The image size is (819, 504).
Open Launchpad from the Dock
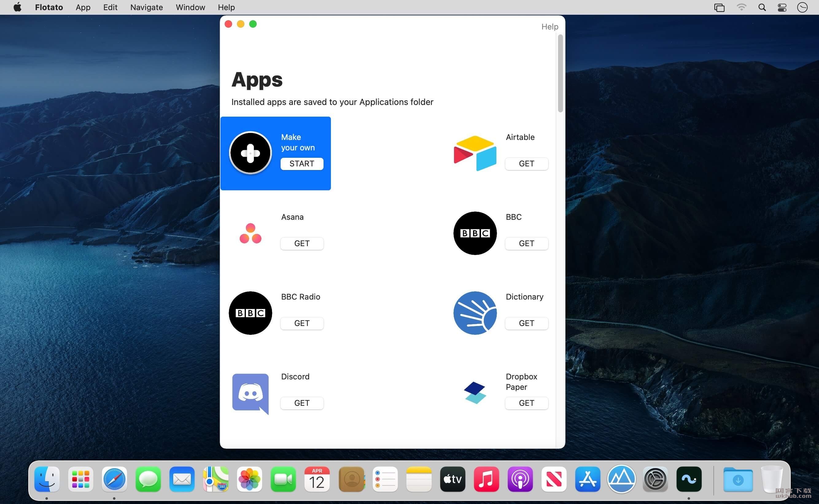click(81, 479)
